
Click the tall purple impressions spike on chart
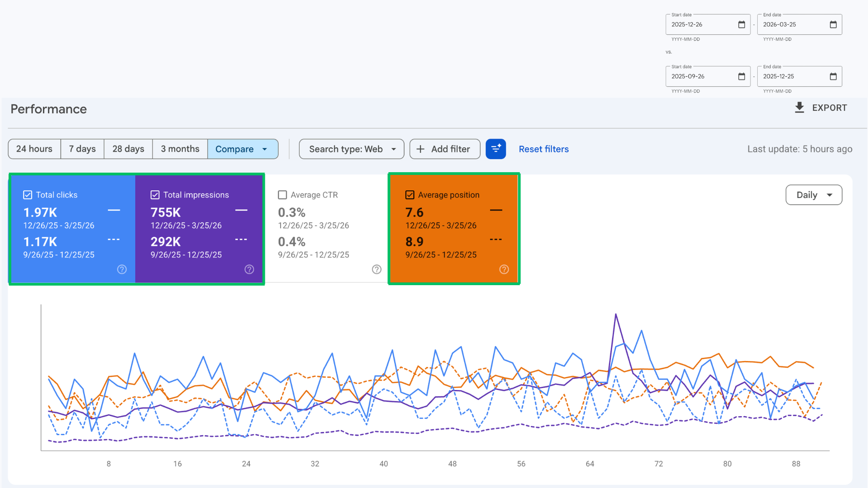coord(616,315)
